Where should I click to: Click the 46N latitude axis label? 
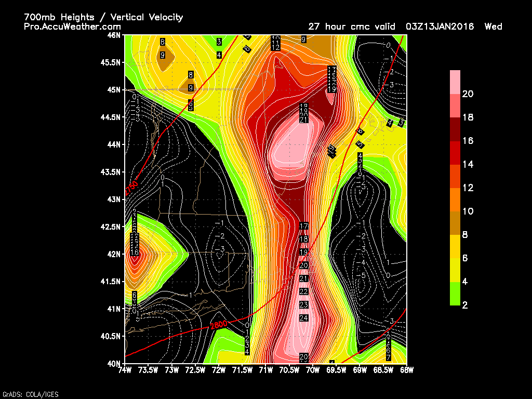click(x=114, y=35)
